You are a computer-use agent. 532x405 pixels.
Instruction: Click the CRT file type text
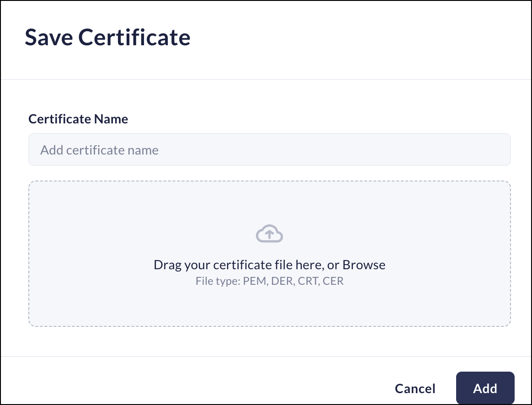tap(309, 281)
